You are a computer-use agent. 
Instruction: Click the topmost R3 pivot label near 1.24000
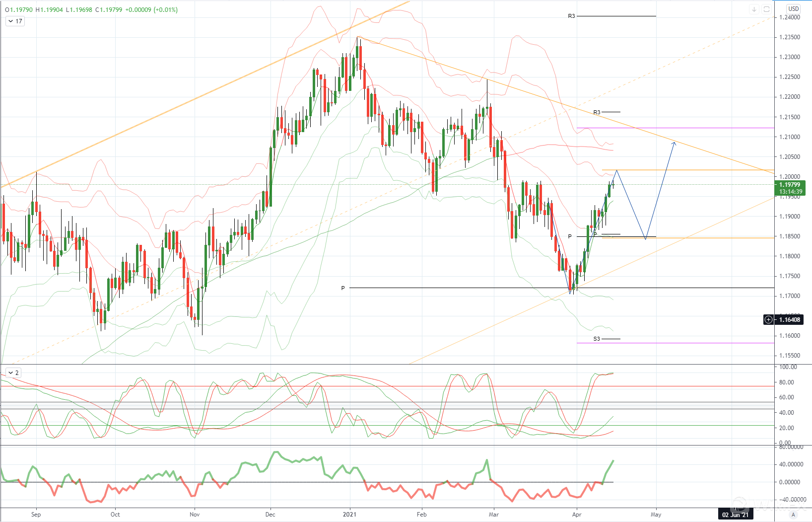(x=571, y=16)
